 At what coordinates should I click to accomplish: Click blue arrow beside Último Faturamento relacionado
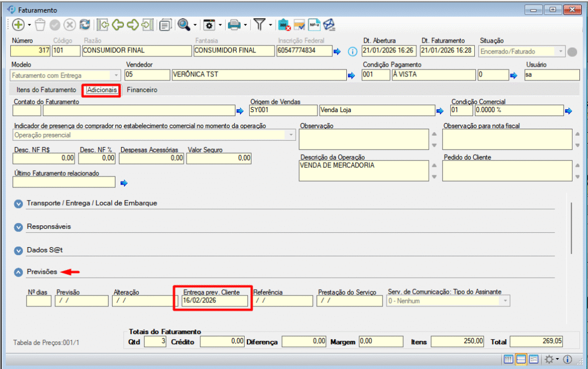point(123,183)
